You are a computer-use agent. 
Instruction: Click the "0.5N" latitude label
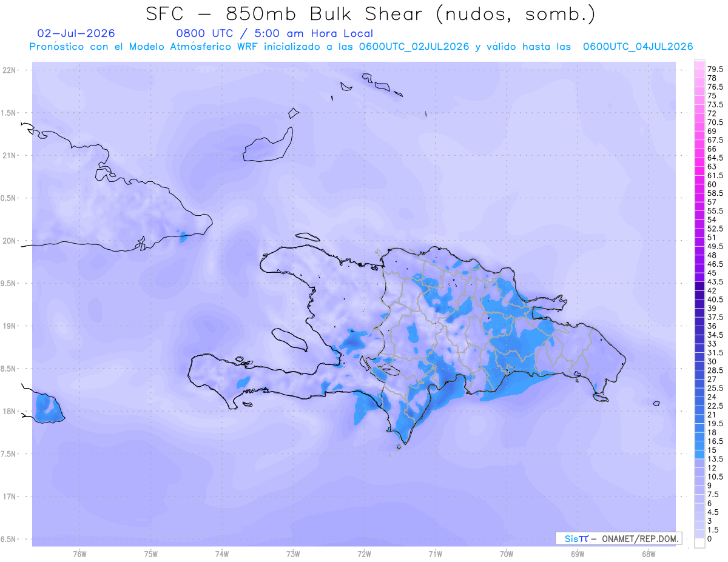(9, 198)
